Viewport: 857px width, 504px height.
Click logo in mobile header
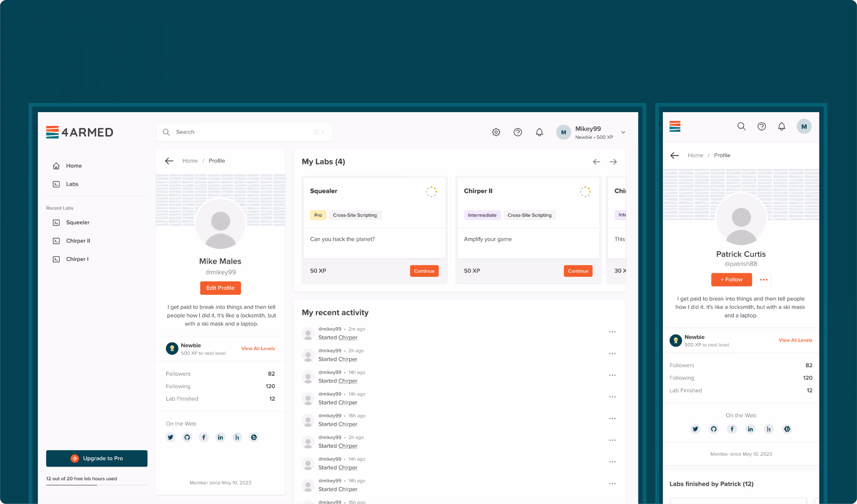pos(675,127)
